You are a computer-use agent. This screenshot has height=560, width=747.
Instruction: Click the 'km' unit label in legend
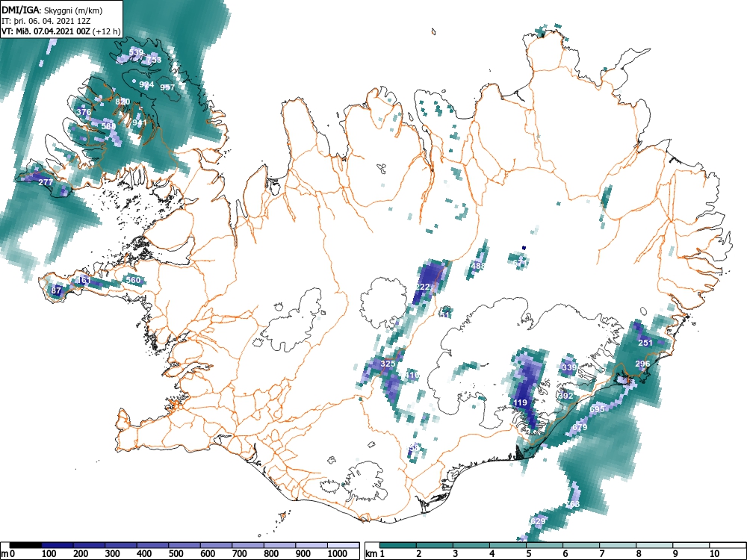371,554
